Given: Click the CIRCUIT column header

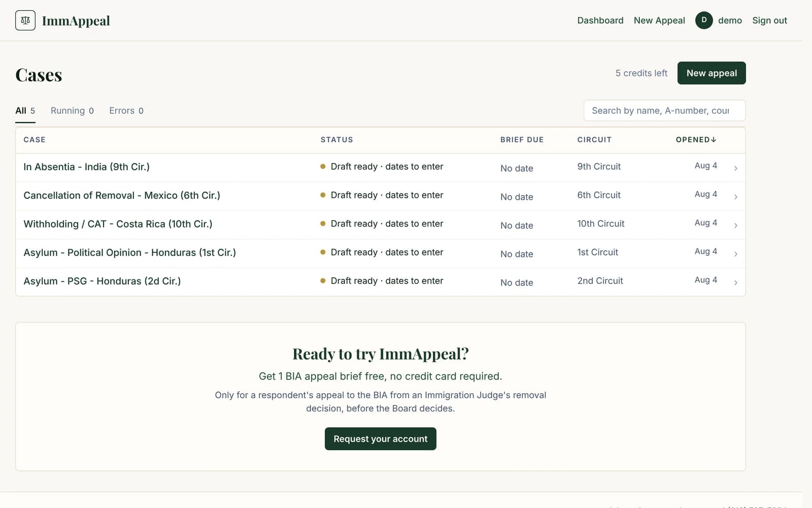Looking at the screenshot, I should click(x=594, y=140).
